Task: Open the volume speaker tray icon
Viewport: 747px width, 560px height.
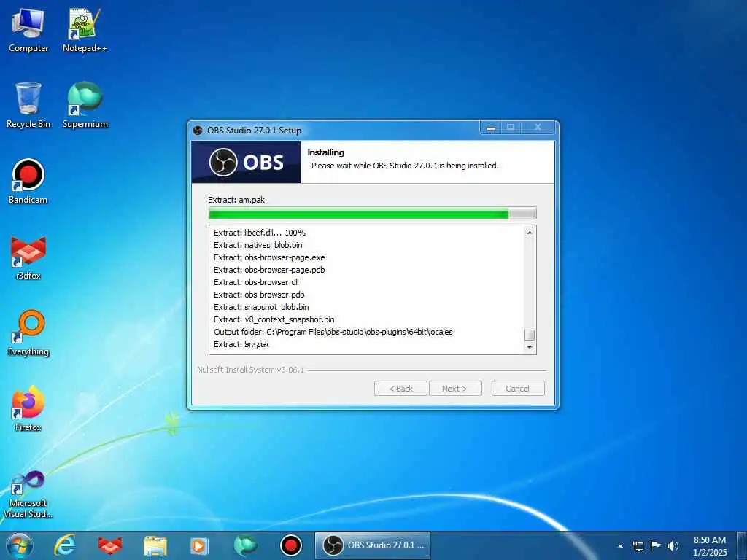Action: click(x=673, y=546)
